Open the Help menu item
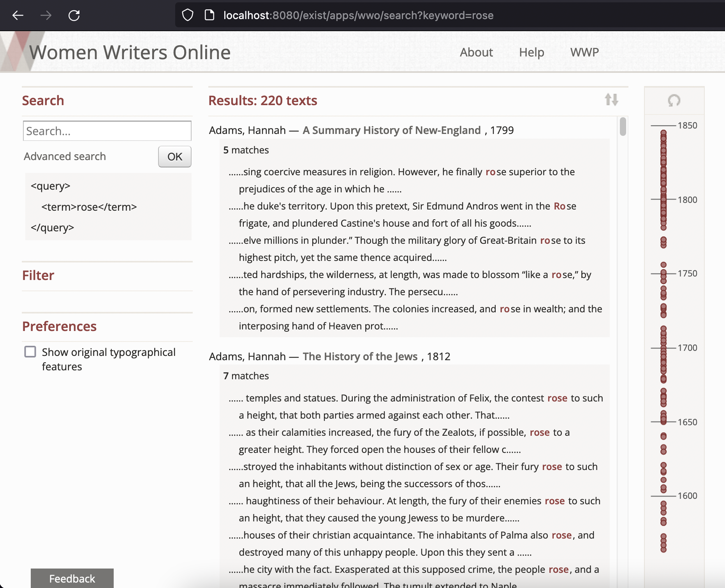 (x=531, y=52)
